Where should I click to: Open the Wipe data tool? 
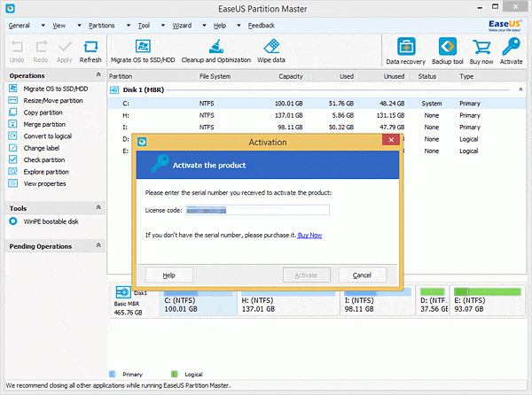271,51
